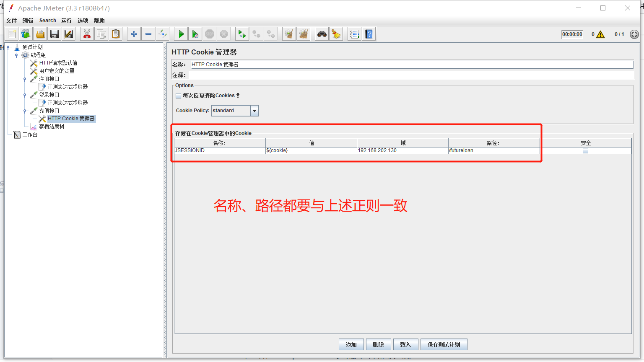The width and height of the screenshot is (644, 362).
Task: Click the 添加 button
Action: [x=351, y=344]
